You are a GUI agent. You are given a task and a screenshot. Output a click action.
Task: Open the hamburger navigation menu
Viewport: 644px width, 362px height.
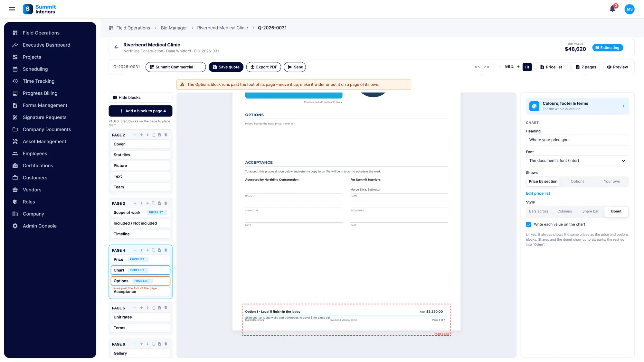[12, 9]
